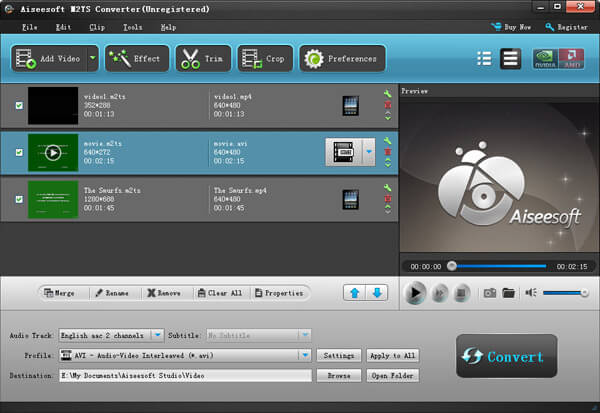
Task: Toggle the movie.m2ts file checkbox
Action: pos(19,152)
